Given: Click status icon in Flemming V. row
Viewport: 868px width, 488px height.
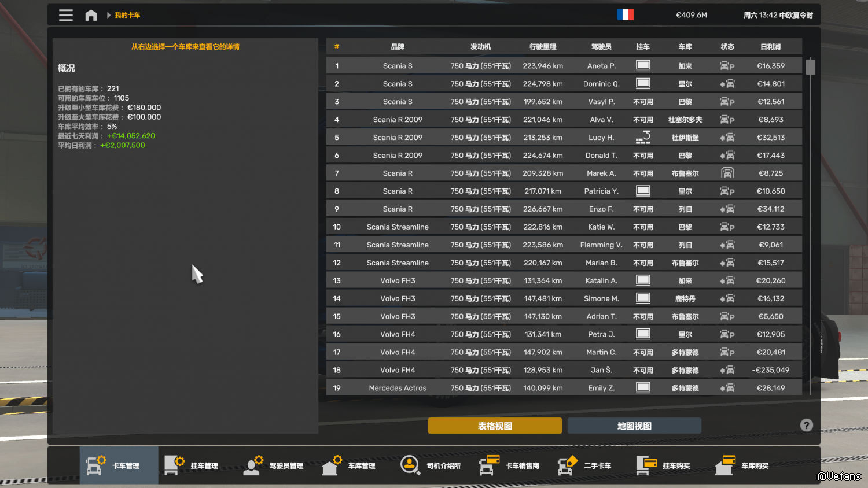Looking at the screenshot, I should pyautogui.click(x=727, y=245).
